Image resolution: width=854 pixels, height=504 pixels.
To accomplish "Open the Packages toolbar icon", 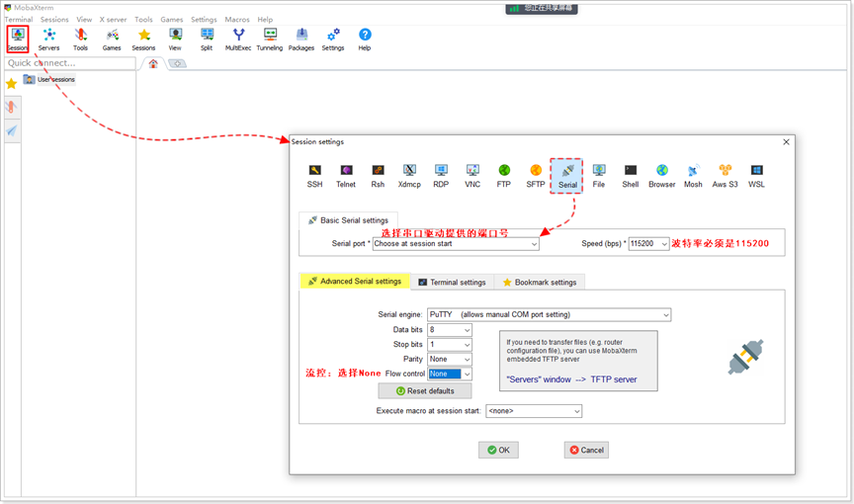I will 301,40.
